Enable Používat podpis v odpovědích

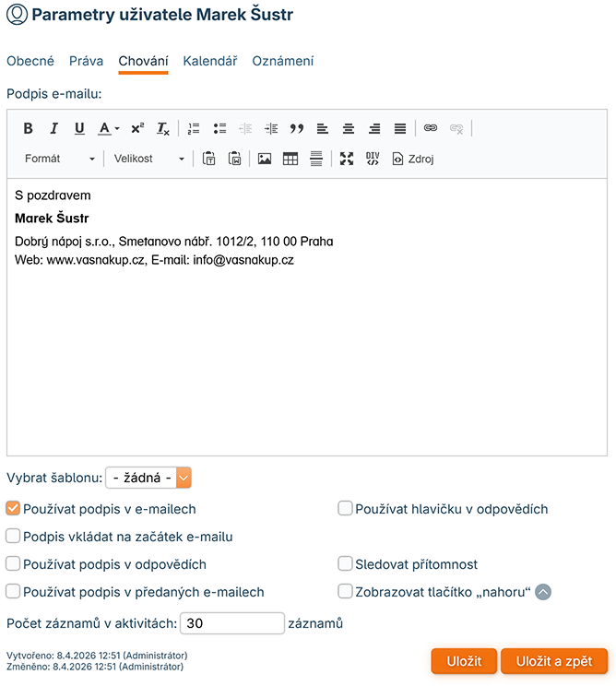tap(13, 563)
